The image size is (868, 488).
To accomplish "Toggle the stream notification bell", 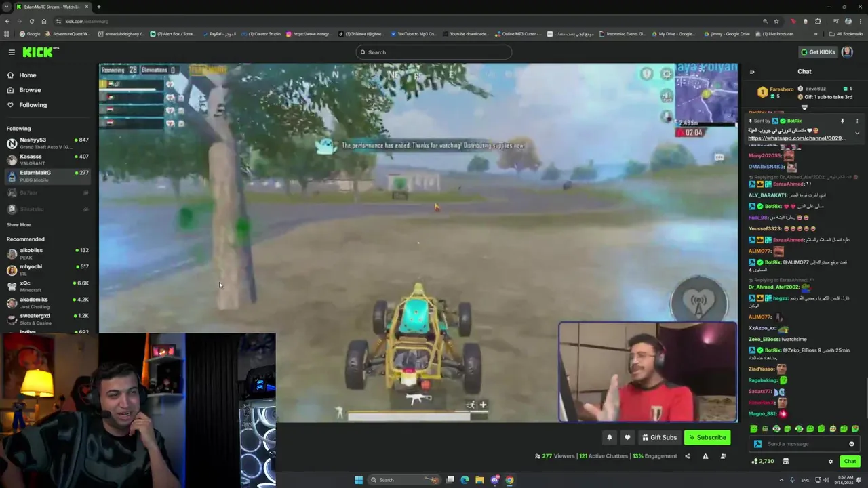I will (610, 438).
